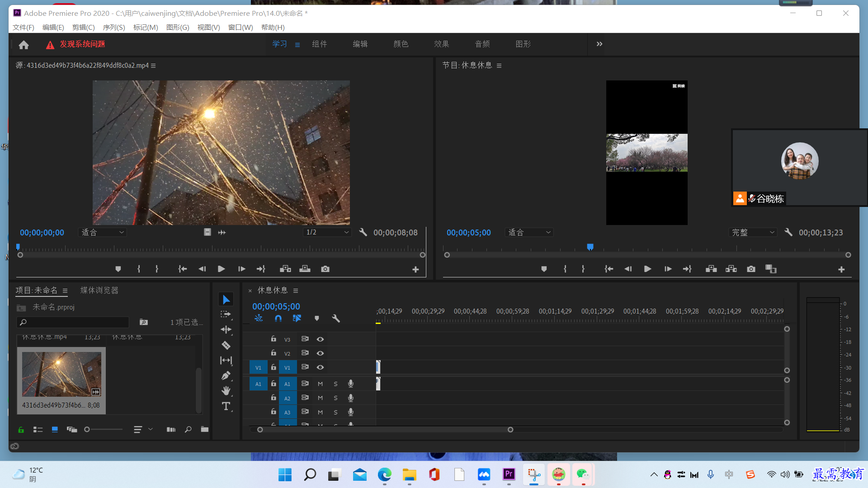The image size is (868, 488).
Task: Select the Hand tool
Action: point(226,391)
